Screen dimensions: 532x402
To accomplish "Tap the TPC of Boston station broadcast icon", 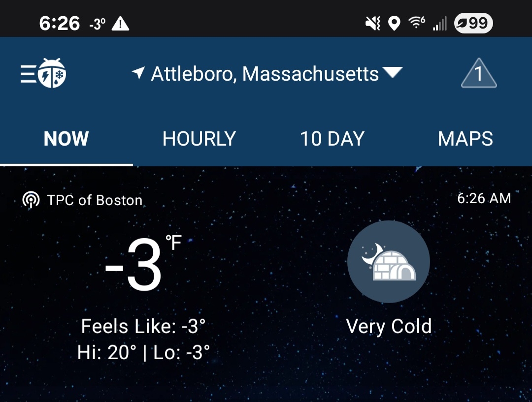I will (x=31, y=200).
